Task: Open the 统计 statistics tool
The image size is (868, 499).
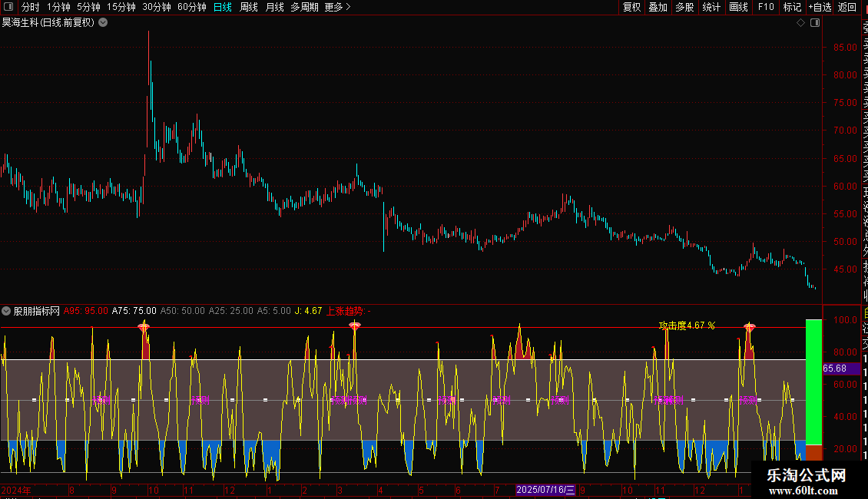Action: 711,7
